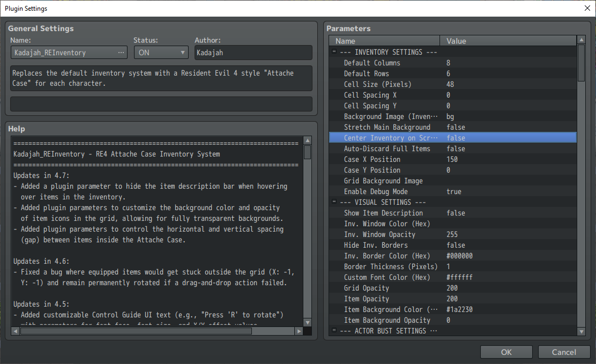Select Background Image parameter with value bg
Screen dimensions: 596x364
453,116
